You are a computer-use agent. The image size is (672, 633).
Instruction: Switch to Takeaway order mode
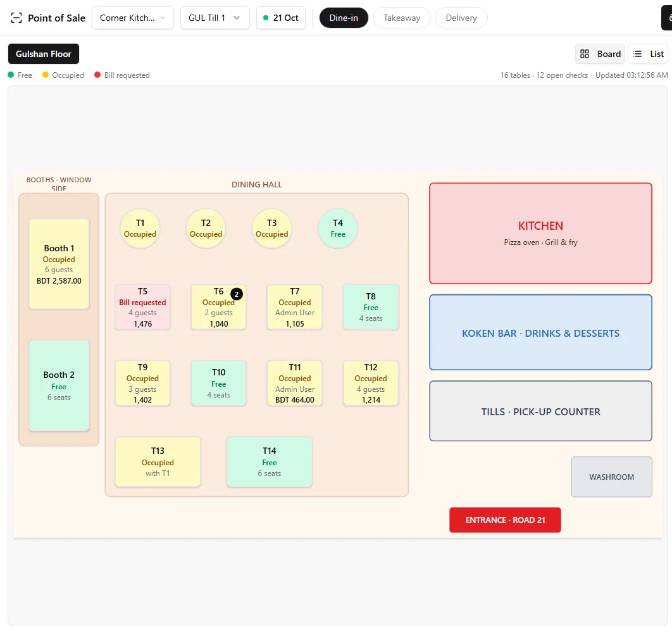point(402,18)
